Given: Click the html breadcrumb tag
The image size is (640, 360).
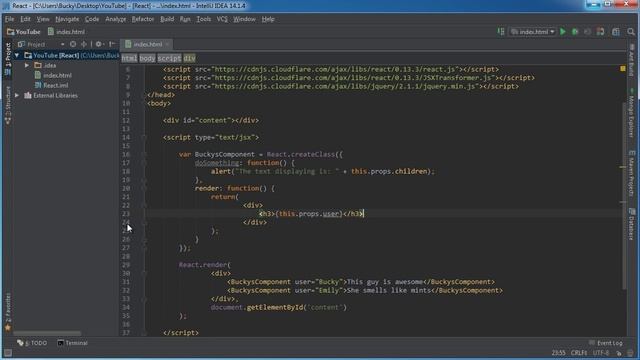Looking at the screenshot, I should pyautogui.click(x=129, y=58).
